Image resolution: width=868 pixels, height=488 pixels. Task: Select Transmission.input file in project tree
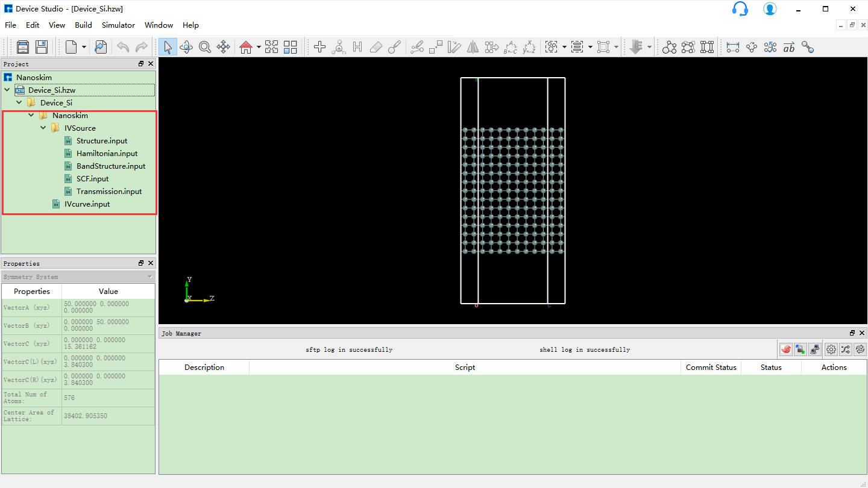click(109, 191)
